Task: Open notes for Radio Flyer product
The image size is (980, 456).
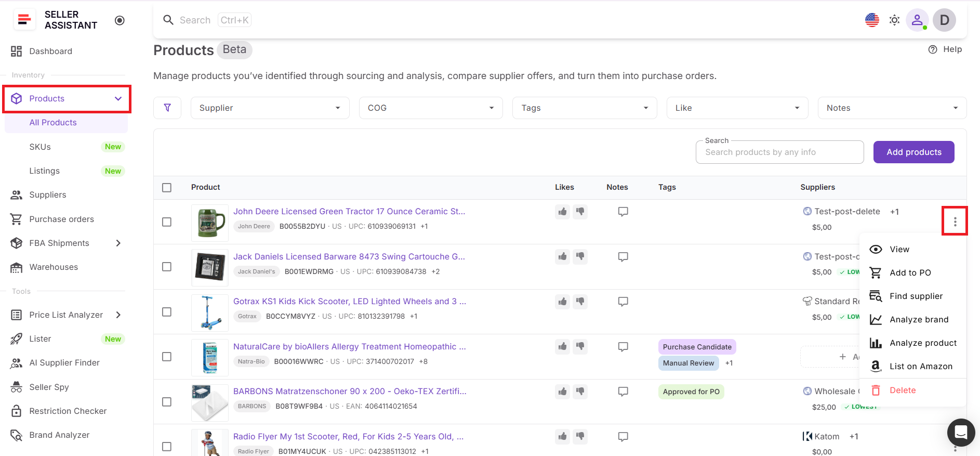Action: tap(623, 437)
